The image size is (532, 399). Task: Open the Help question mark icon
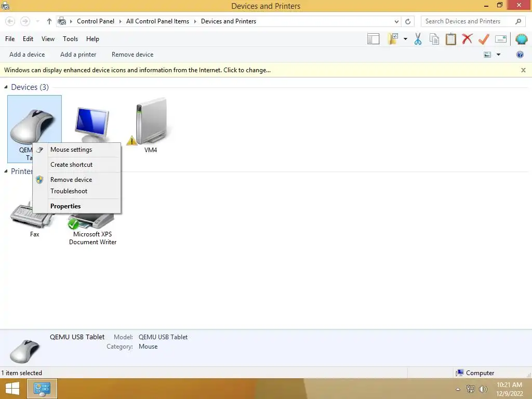pyautogui.click(x=520, y=55)
